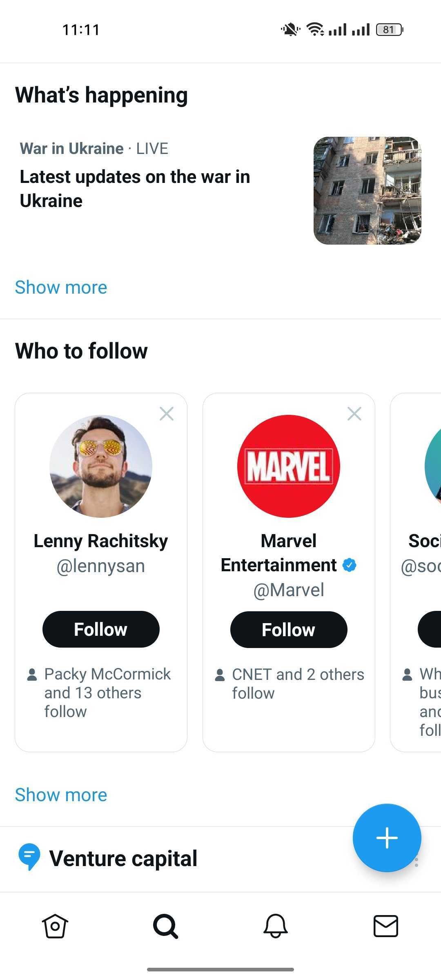Open Latest updates on Ukraine war headline

pyautogui.click(x=135, y=189)
